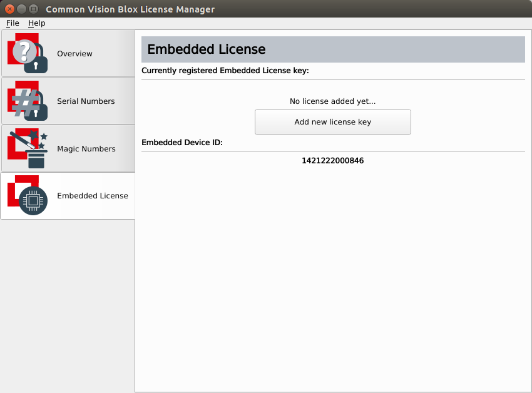Image resolution: width=532 pixels, height=393 pixels.
Task: Go to the Magic Numbers tab label
Action: (x=86, y=149)
